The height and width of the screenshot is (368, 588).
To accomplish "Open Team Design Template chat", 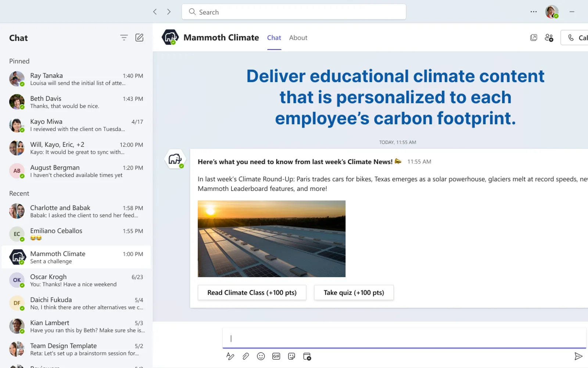I will click(76, 349).
